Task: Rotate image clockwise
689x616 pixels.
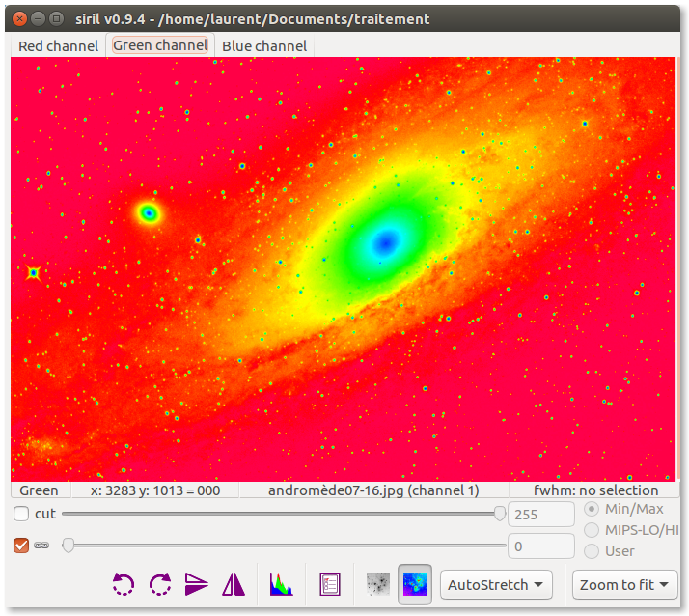Action: 160,584
